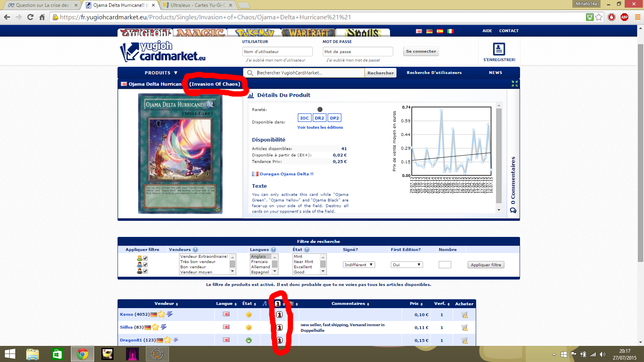Screen dimensions: 644x362
Task: Click Kemo's condition smiley icon
Action: coord(249,315)
